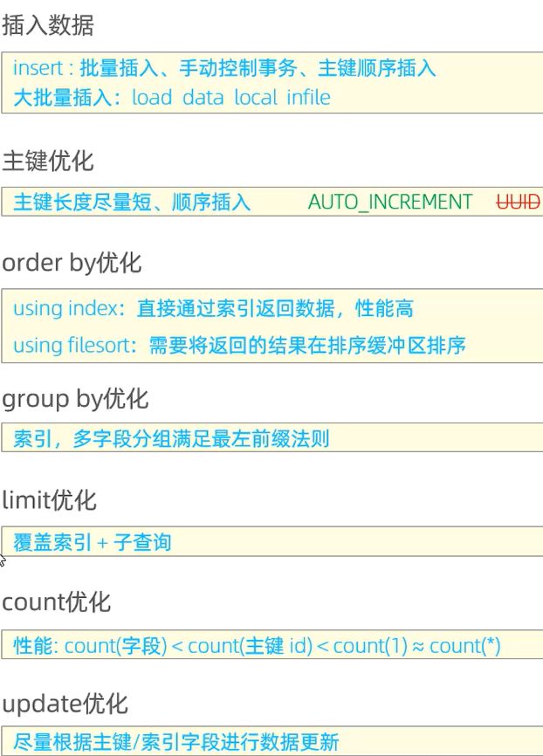The height and width of the screenshot is (756, 543).
Task: Select the heading 'order by优化'
Action: click(72, 264)
